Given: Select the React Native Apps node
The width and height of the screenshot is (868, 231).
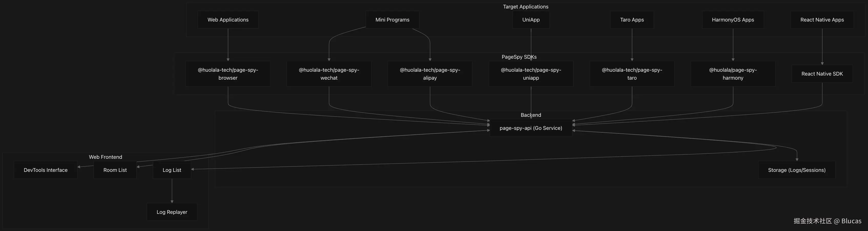Looking at the screenshot, I should click(822, 20).
